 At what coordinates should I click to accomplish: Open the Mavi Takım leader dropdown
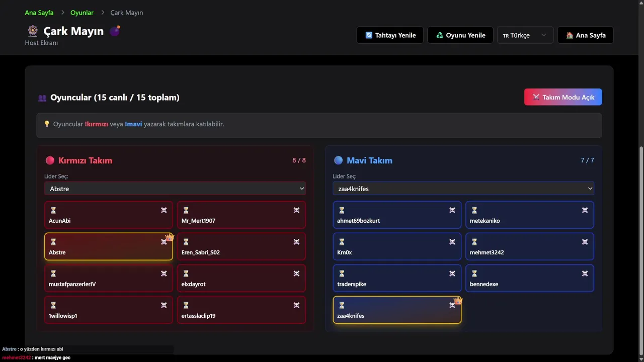(463, 189)
